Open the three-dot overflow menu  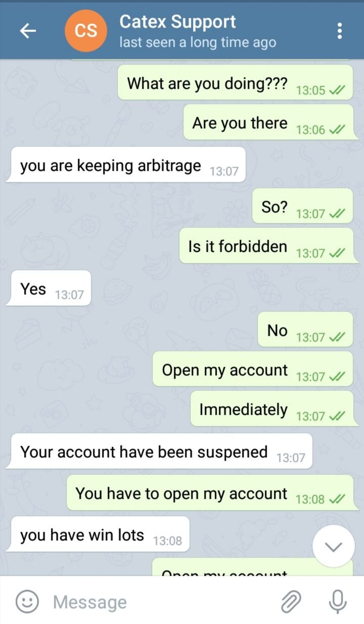point(340,31)
